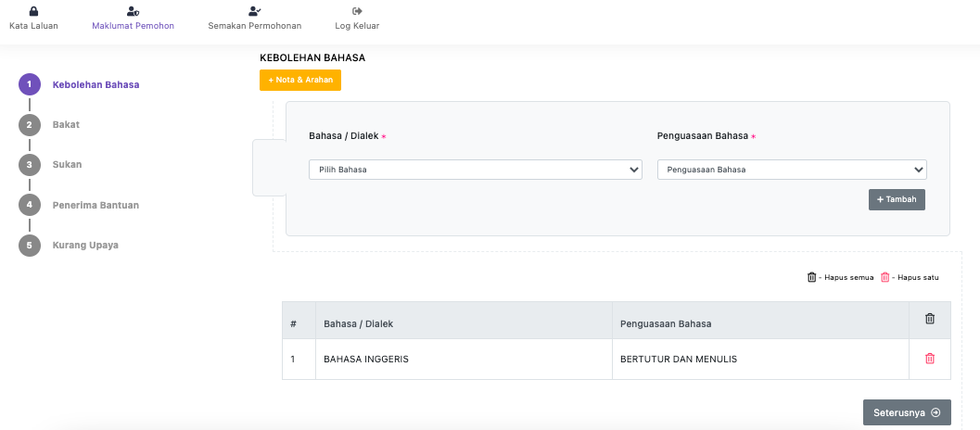
Task: Click step 3 circle for Sukan
Action: tap(30, 165)
